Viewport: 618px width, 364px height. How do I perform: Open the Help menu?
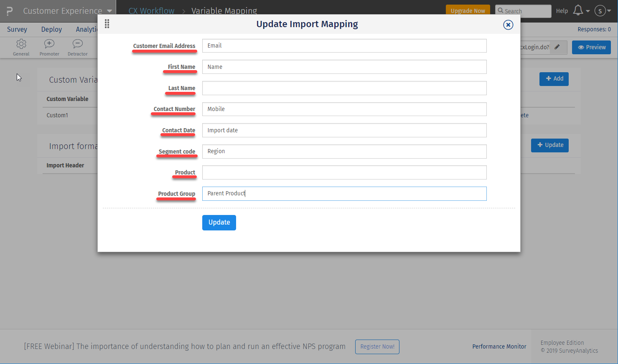coord(562,11)
